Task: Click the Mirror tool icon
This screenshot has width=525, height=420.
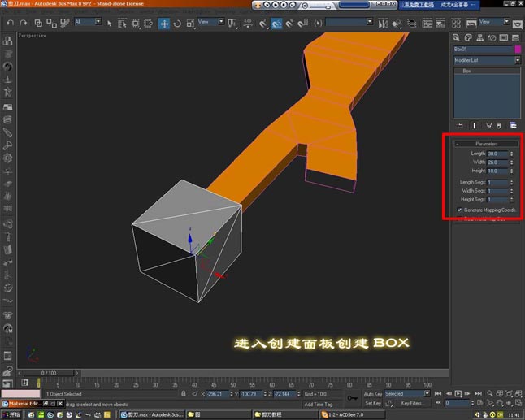Action: pos(383,24)
